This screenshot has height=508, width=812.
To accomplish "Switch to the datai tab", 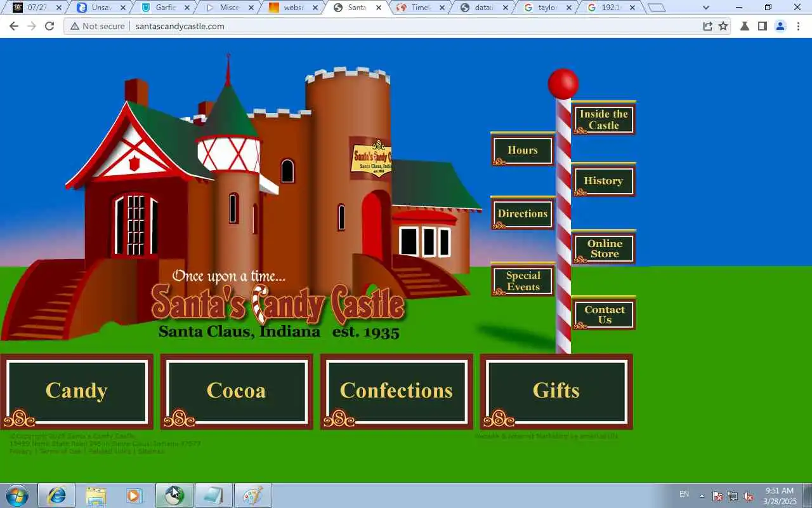I will point(484,8).
